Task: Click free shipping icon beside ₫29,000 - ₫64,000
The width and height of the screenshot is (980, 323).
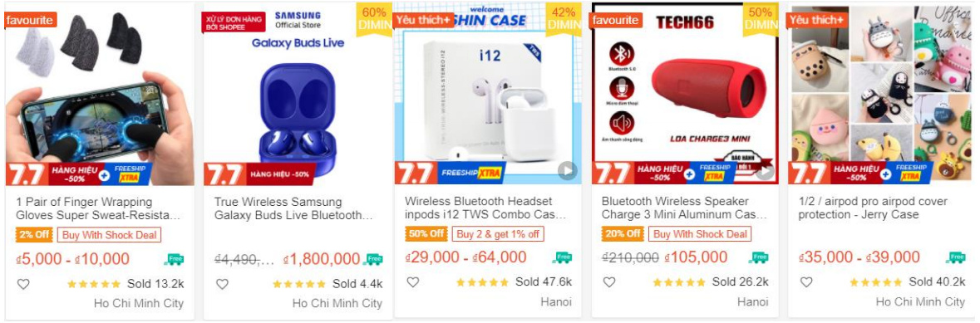Action: (563, 257)
